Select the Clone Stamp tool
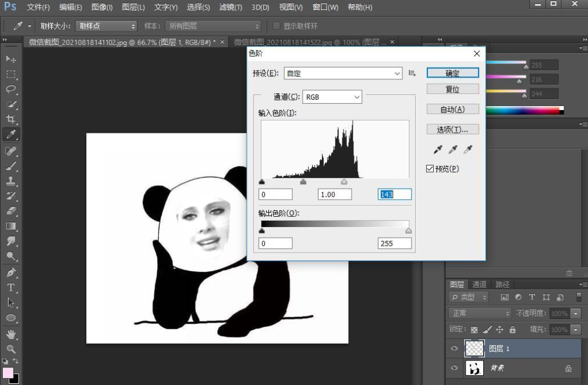Screen dimensions: 588x385 10,181
